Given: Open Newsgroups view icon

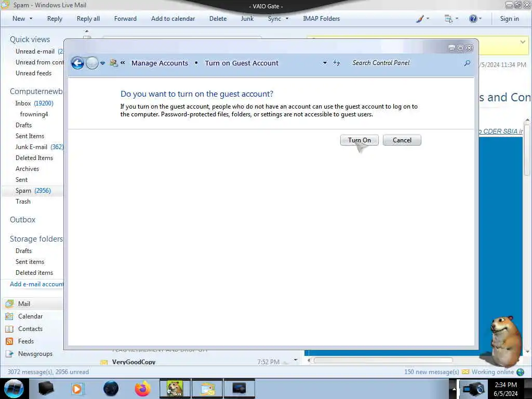Looking at the screenshot, I should coord(9,354).
